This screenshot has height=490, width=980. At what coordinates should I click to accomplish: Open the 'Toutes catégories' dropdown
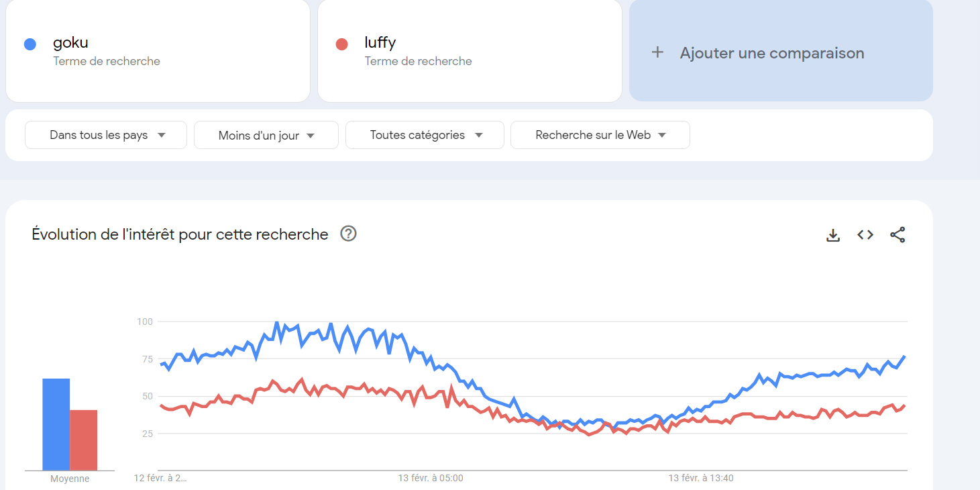click(x=425, y=135)
